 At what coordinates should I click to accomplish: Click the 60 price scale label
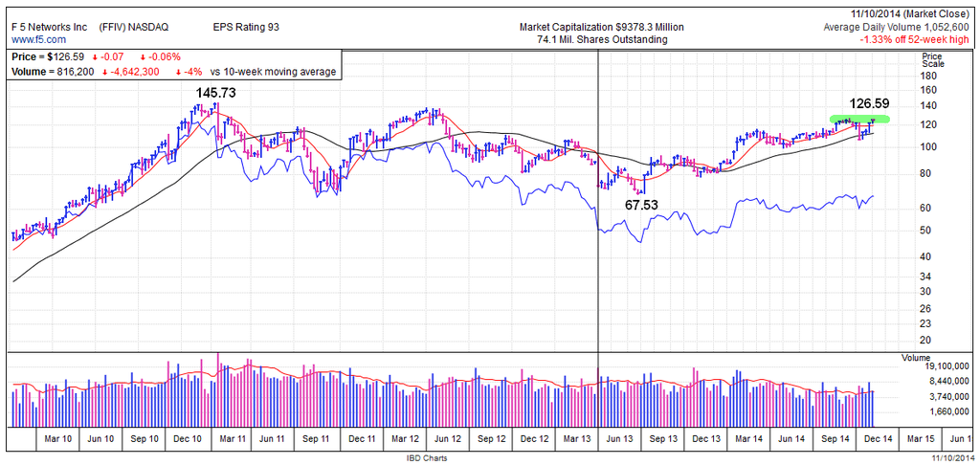coord(927,209)
